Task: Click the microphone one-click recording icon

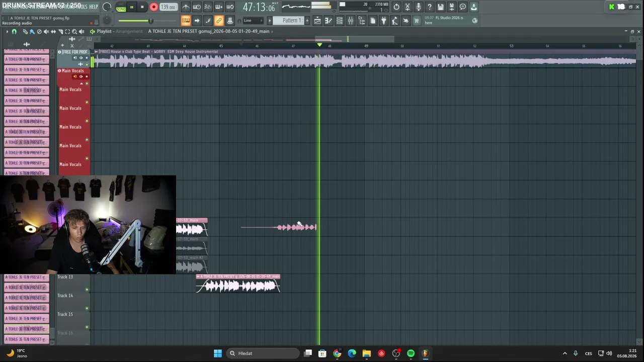Action: pyautogui.click(x=419, y=7)
